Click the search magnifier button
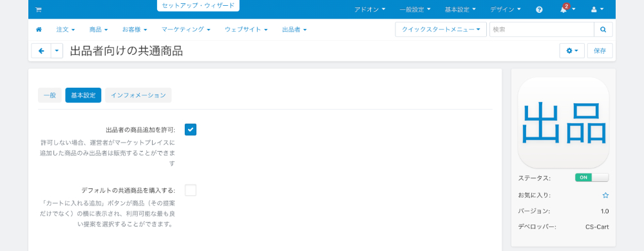Viewport: 644px width, 251px height. coord(603,30)
